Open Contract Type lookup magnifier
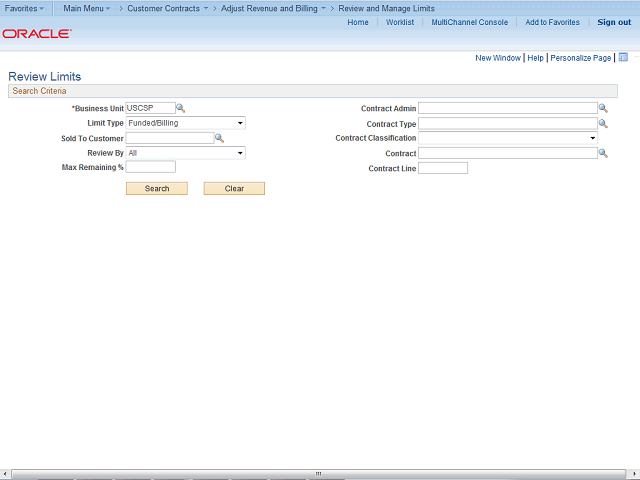The height and width of the screenshot is (480, 640). [603, 123]
